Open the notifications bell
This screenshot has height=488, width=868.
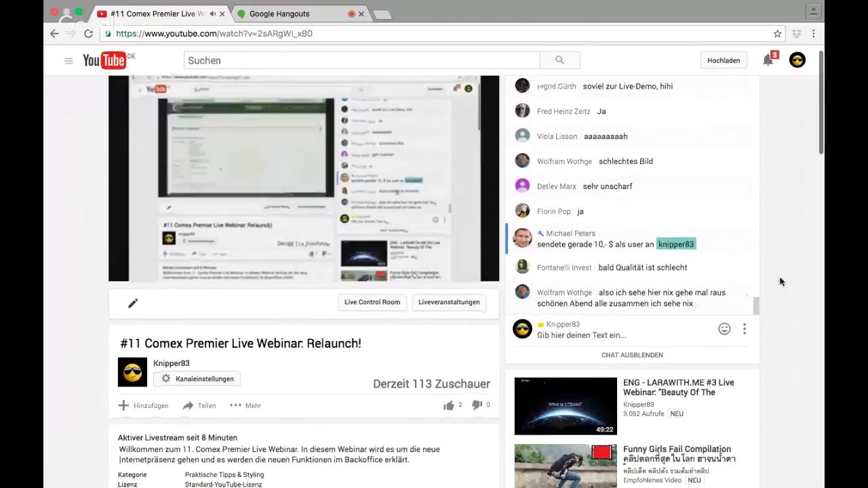point(768,60)
